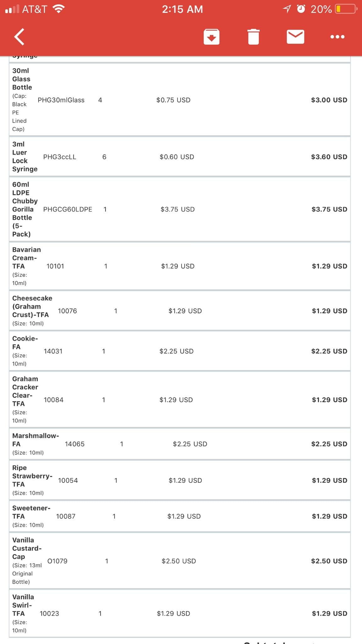This screenshot has height=644, width=362.
Task: Tap the back arrow icon
Action: tap(19, 37)
